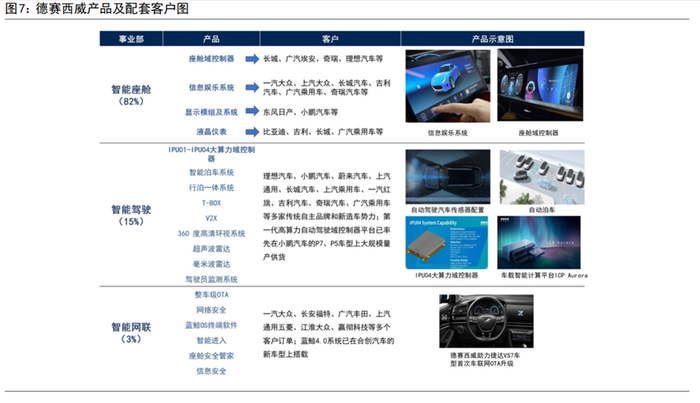Click the 一汽大众、上汽大众、长城汽车 customer text

pyautogui.click(x=327, y=87)
